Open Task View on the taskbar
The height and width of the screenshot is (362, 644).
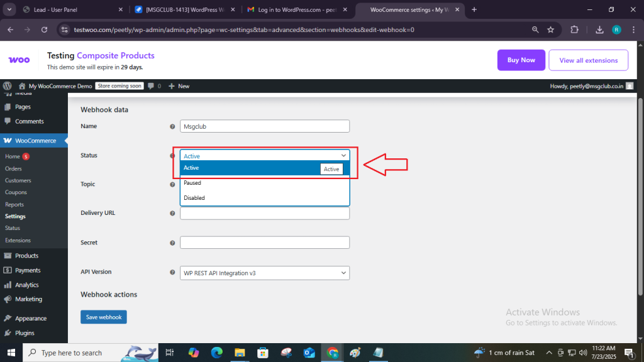point(169,353)
